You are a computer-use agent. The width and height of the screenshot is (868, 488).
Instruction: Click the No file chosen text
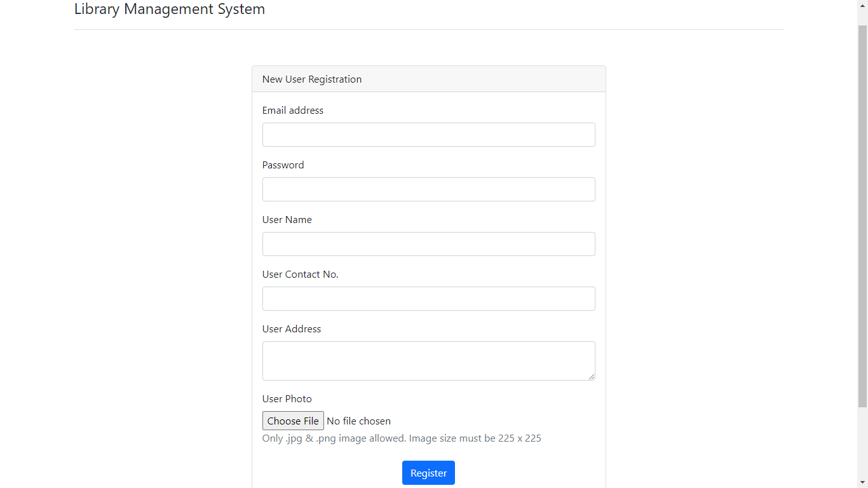point(358,421)
